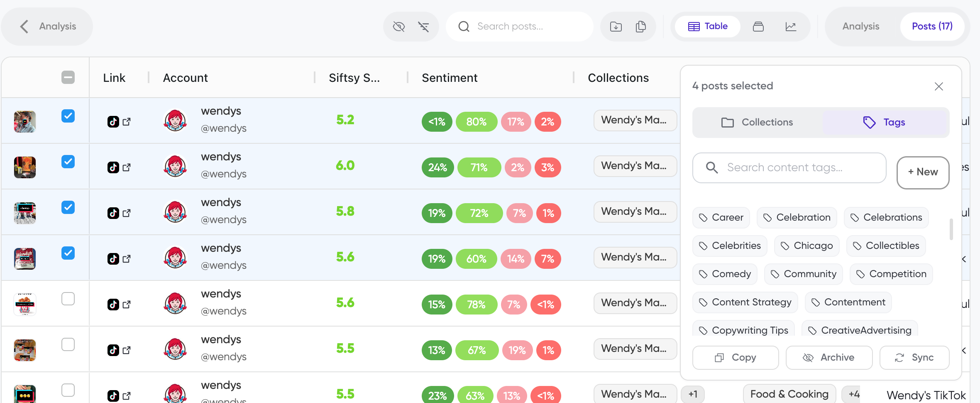This screenshot has height=403, width=980.
Task: Click the 14% sentiment pill
Action: 516,259
